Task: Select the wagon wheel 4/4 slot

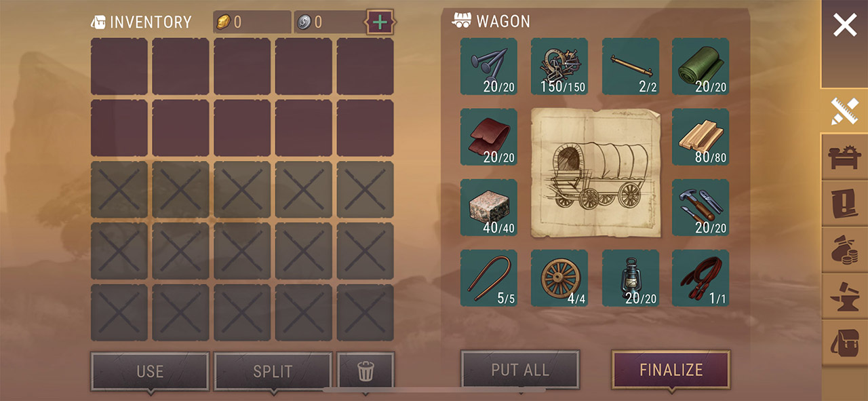Action: (559, 278)
